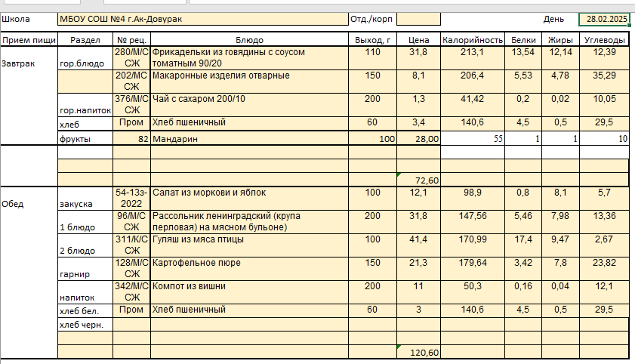
Task: Click the empty field next to Отд./корп
Action: [418, 19]
